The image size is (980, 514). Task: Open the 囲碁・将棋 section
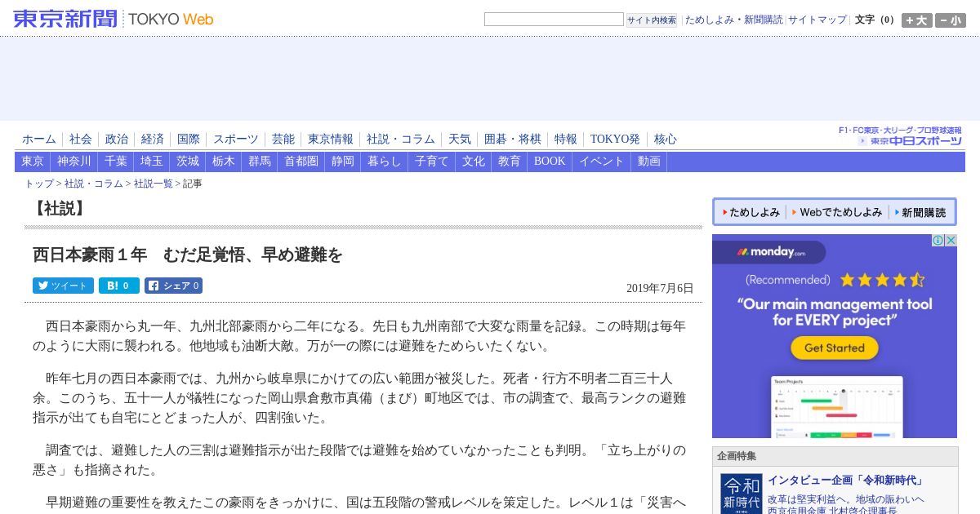point(513,140)
